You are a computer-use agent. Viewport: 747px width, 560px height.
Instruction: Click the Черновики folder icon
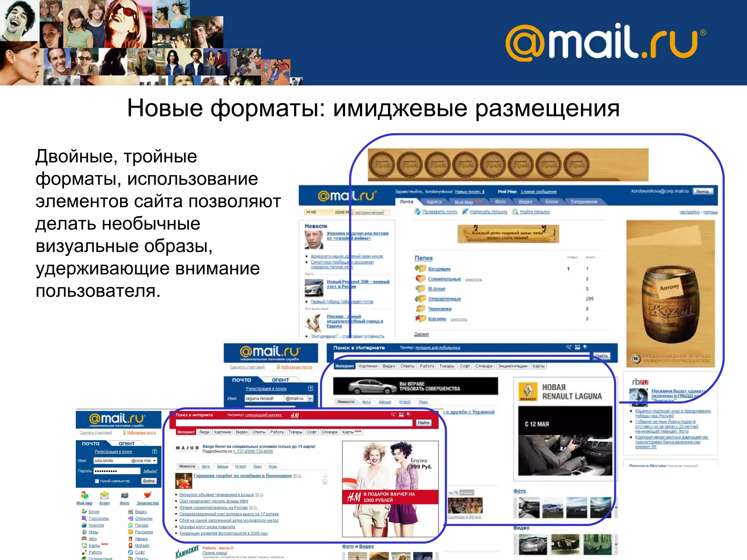(x=421, y=308)
